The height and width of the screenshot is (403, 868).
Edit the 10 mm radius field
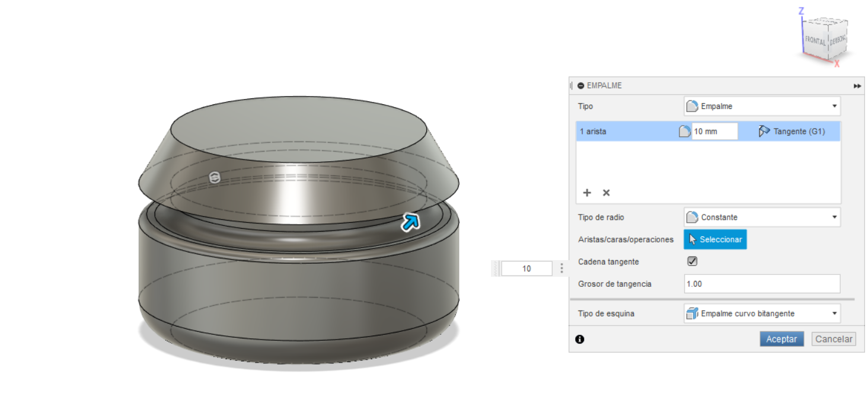[x=714, y=132]
